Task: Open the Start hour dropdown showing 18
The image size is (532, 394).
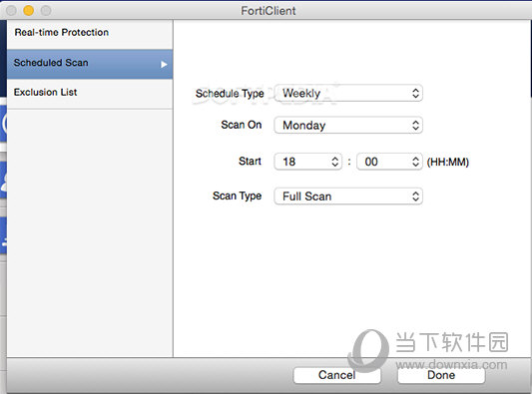Action: coord(307,162)
